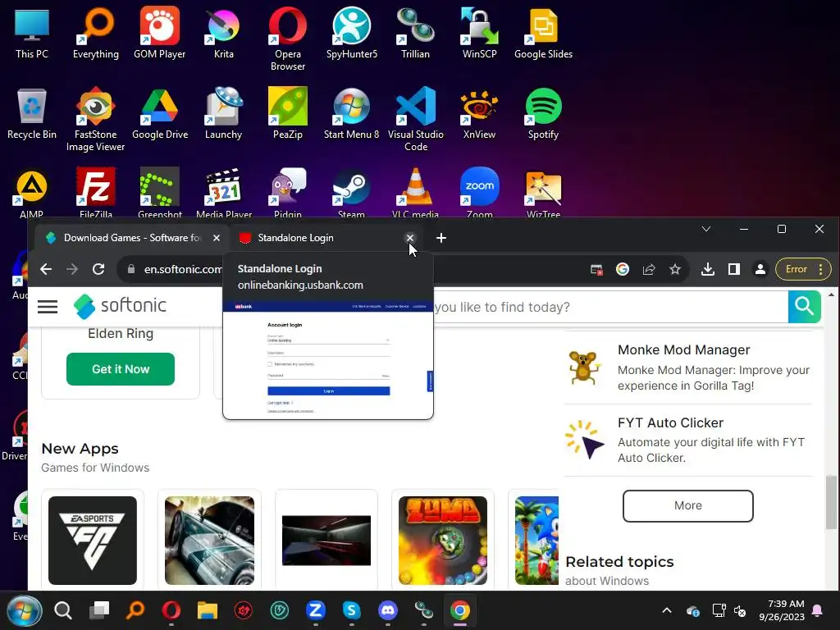
Task: Click the green search button on Softonic
Action: [x=804, y=307]
